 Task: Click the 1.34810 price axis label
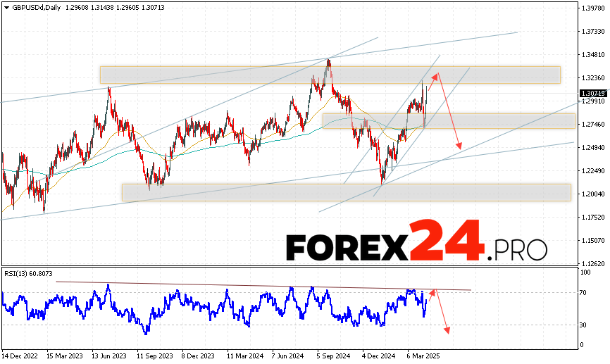[593, 55]
